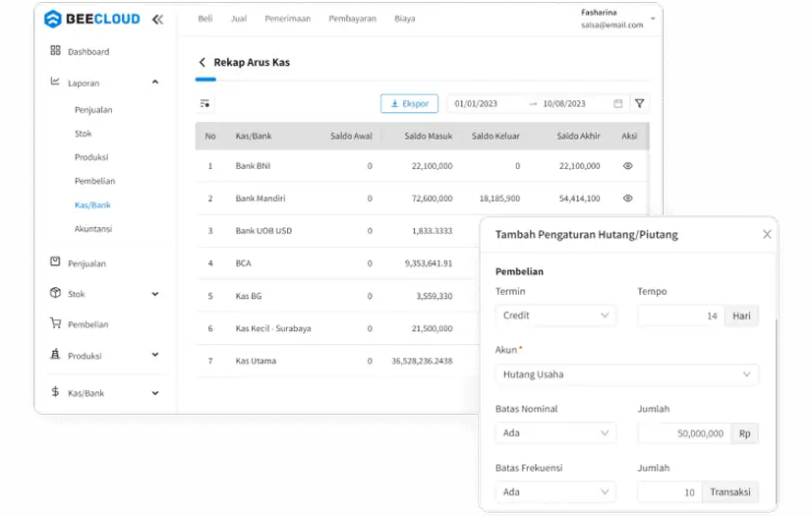The height and width of the screenshot is (516, 812).
Task: Open the filter funnel icon
Action: [x=640, y=103]
